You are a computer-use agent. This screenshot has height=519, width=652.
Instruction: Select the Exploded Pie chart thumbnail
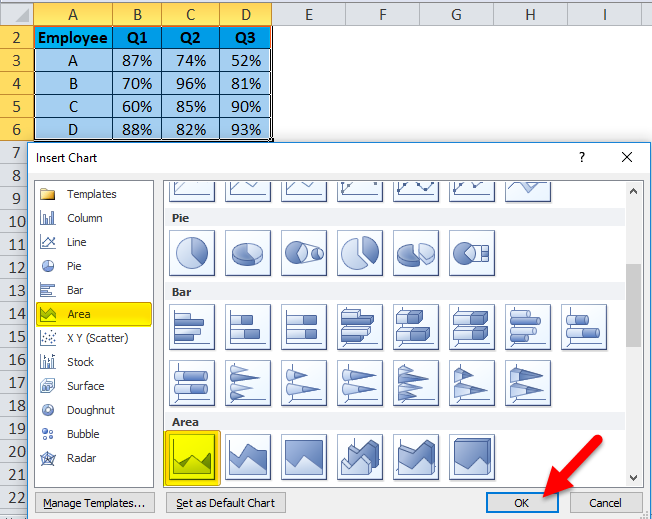(360, 253)
